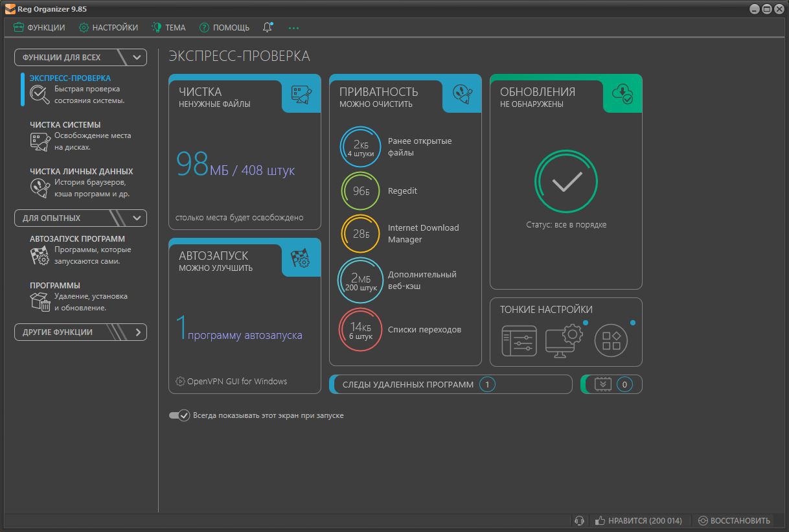This screenshot has width=789, height=532.
Task: Collapse the ФУНКЦИИ ДЛЯ ВСЕХ section
Action: (x=137, y=57)
